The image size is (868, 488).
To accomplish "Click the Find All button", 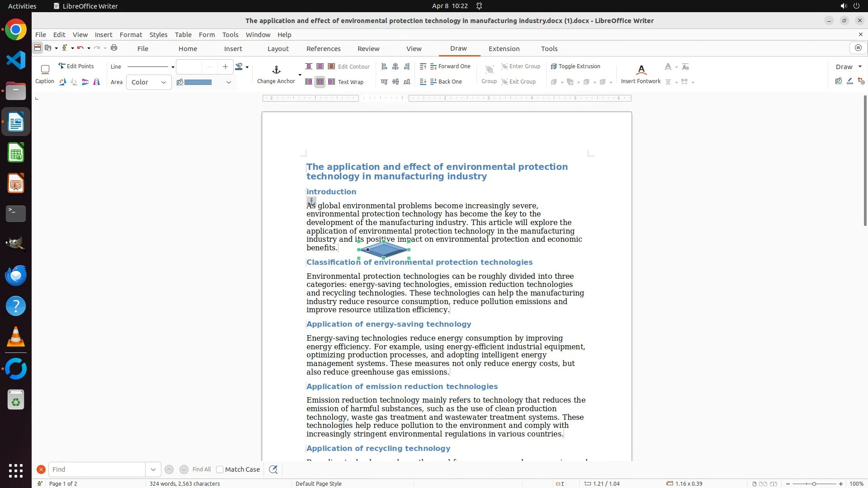I will pos(201,469).
